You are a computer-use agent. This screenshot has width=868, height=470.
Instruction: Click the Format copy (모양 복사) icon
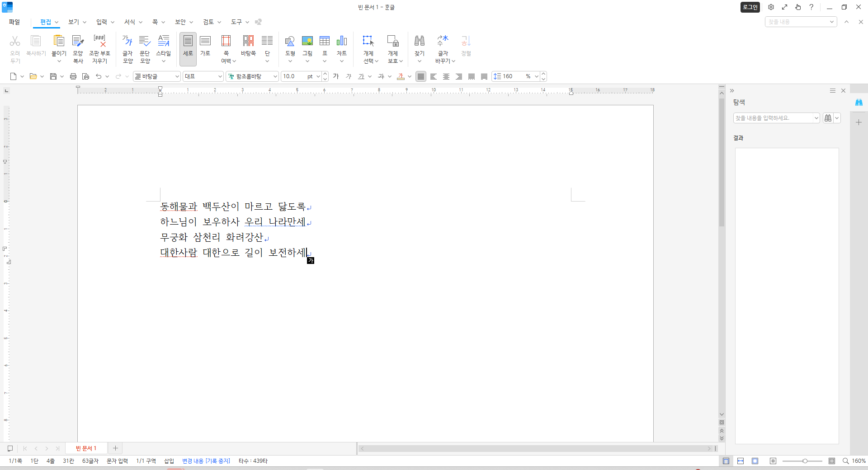(78, 41)
